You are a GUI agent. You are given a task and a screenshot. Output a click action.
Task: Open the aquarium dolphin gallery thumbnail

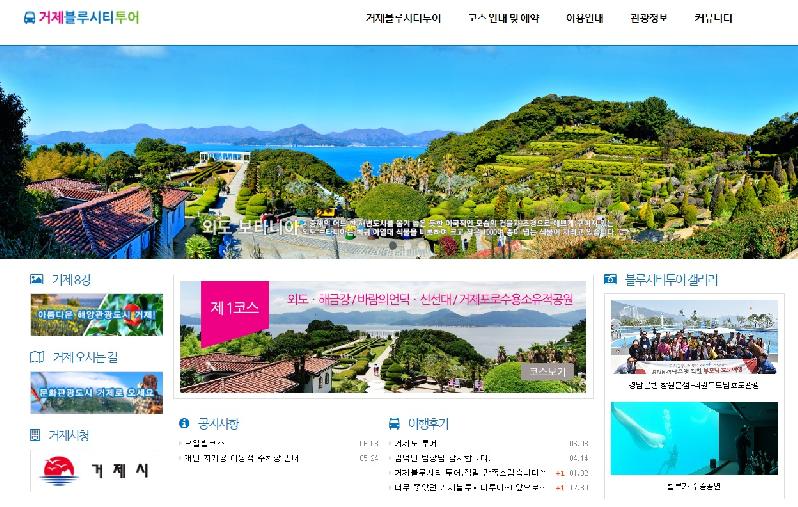[693, 438]
